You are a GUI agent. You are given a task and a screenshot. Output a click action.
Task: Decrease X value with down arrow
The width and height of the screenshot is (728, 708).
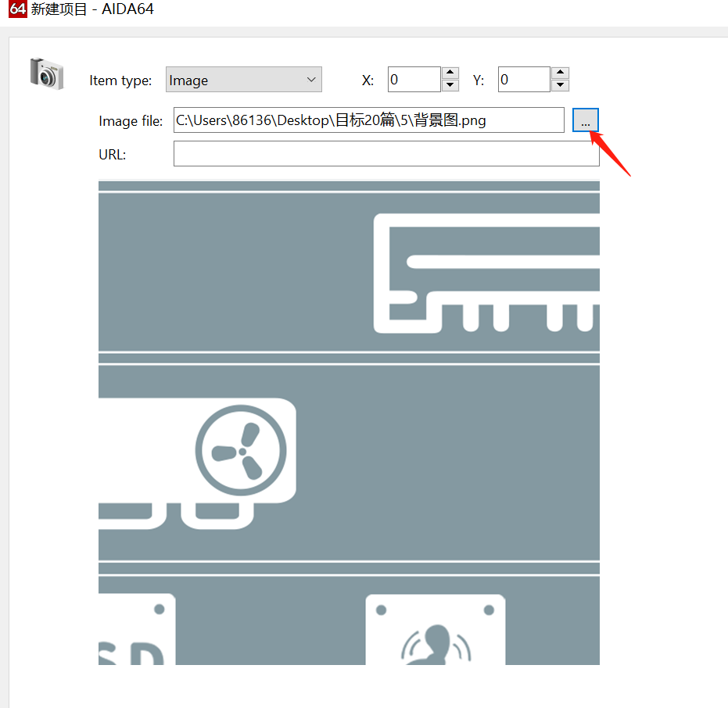click(450, 86)
